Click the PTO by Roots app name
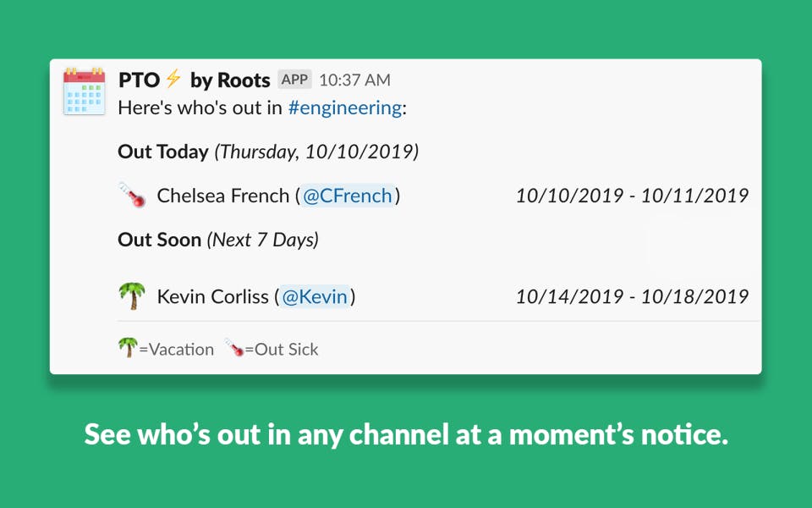812x508 pixels. 194,80
